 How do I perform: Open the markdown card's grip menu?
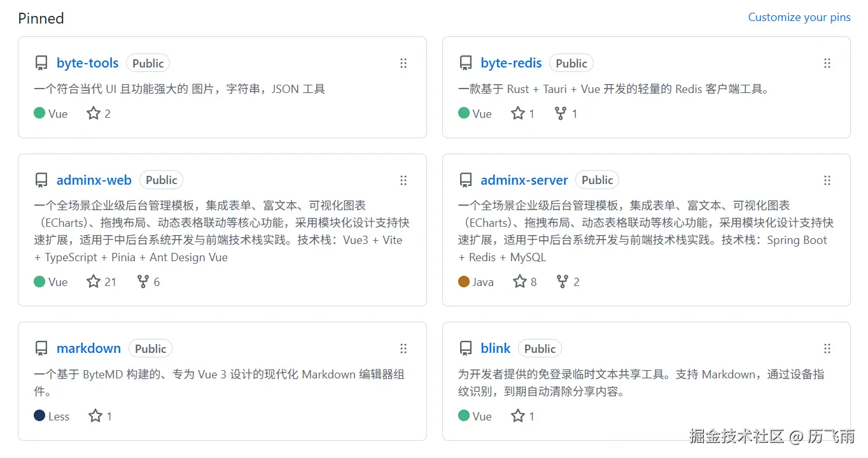[x=403, y=348]
